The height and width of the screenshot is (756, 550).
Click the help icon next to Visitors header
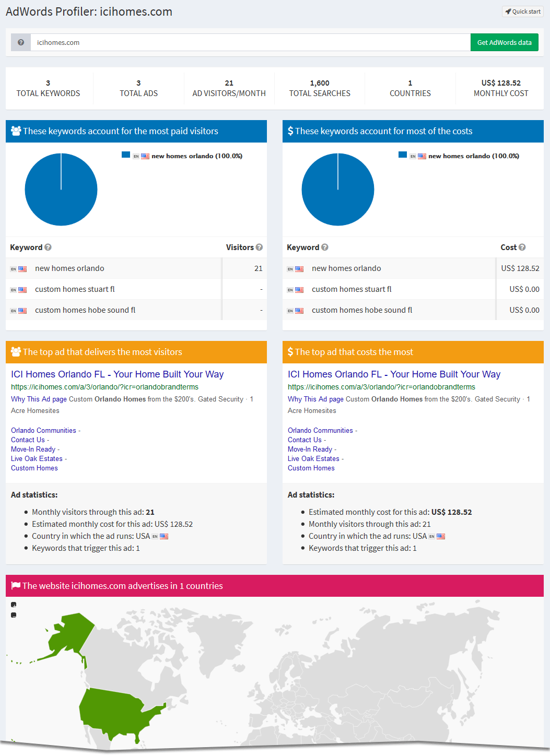tap(259, 247)
